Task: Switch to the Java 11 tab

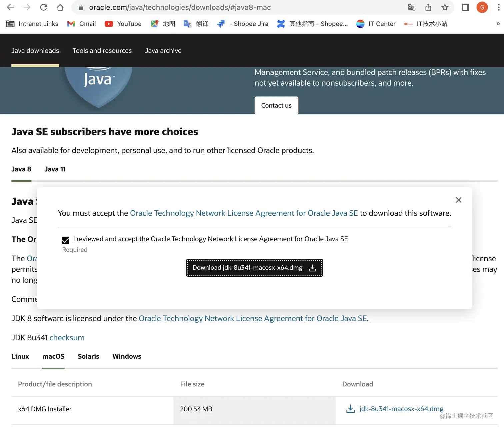Action: (55, 169)
